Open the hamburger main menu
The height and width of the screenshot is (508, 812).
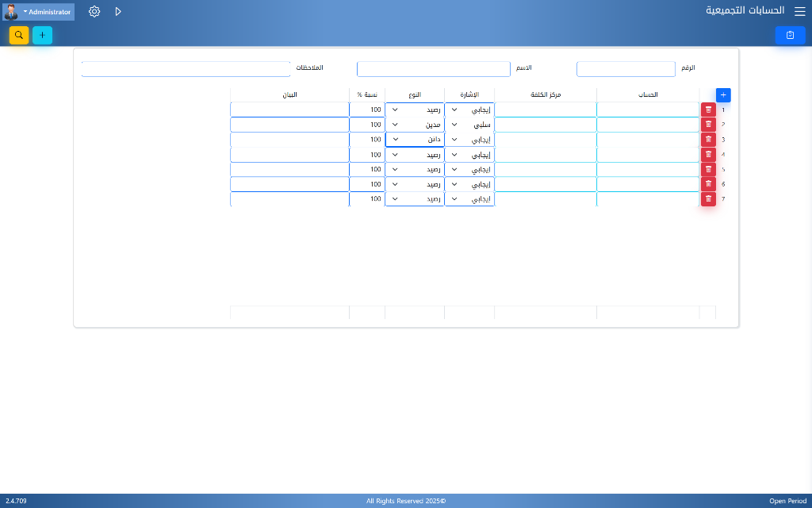pyautogui.click(x=799, y=11)
